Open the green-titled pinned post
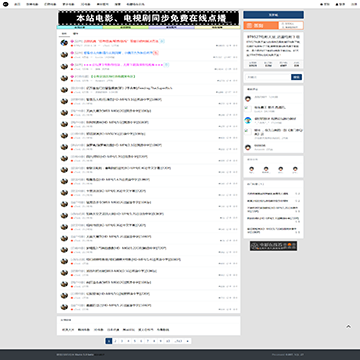The image size is (360, 360). click(113, 76)
